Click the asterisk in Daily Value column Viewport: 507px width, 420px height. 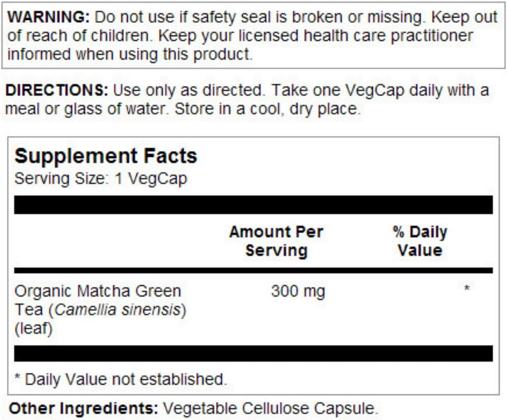467,289
